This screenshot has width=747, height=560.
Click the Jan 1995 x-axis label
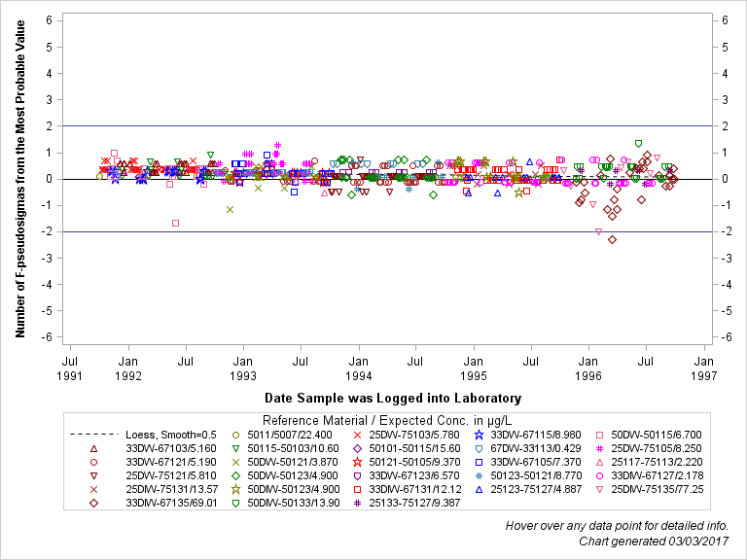[474, 368]
